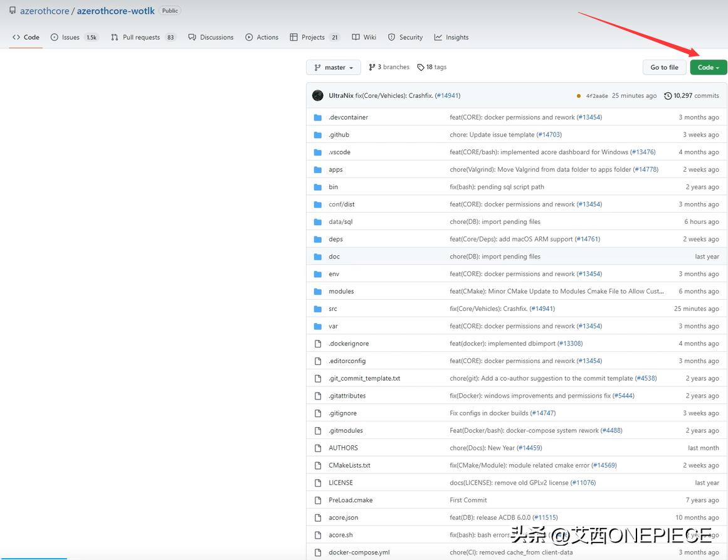Screen dimensions: 728x560
Task: Click the Go to file button
Action: coord(664,66)
